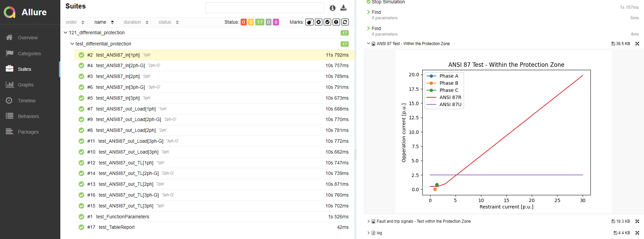Collapse the 121_differential_protection suite
Screen dimensions: 644x239
point(65,33)
